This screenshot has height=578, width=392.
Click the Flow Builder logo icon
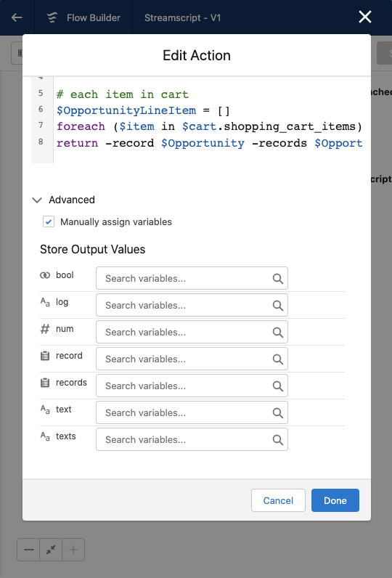tap(52, 17)
